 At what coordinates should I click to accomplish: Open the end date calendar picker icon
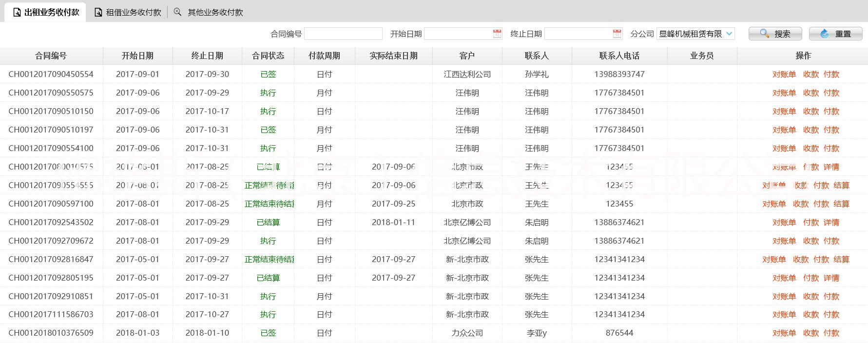click(x=617, y=34)
